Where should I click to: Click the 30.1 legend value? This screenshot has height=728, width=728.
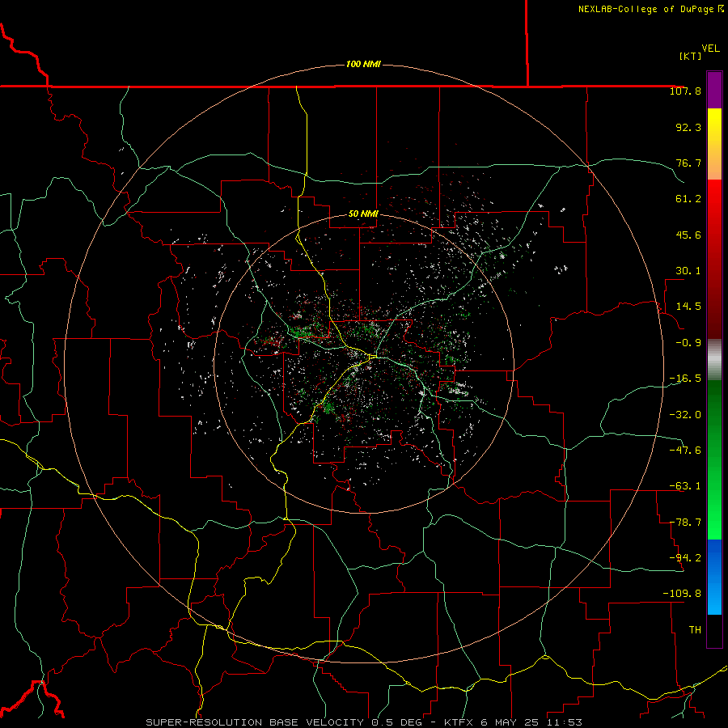tap(688, 271)
